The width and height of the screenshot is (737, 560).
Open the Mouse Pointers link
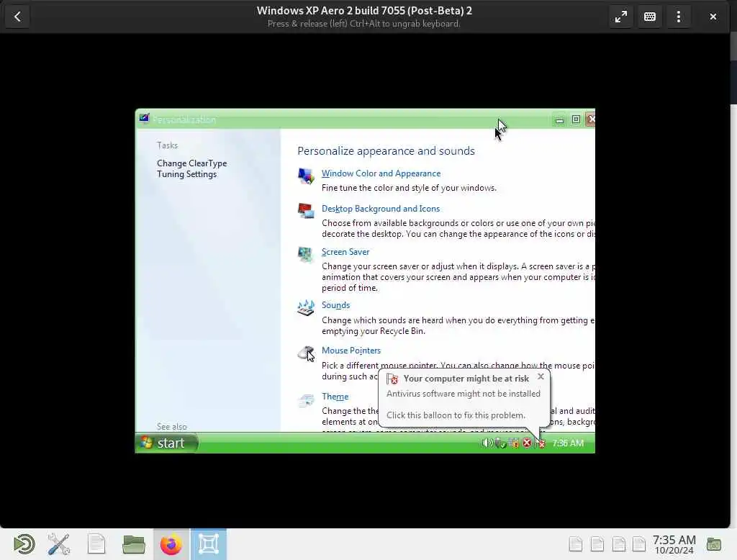point(351,351)
